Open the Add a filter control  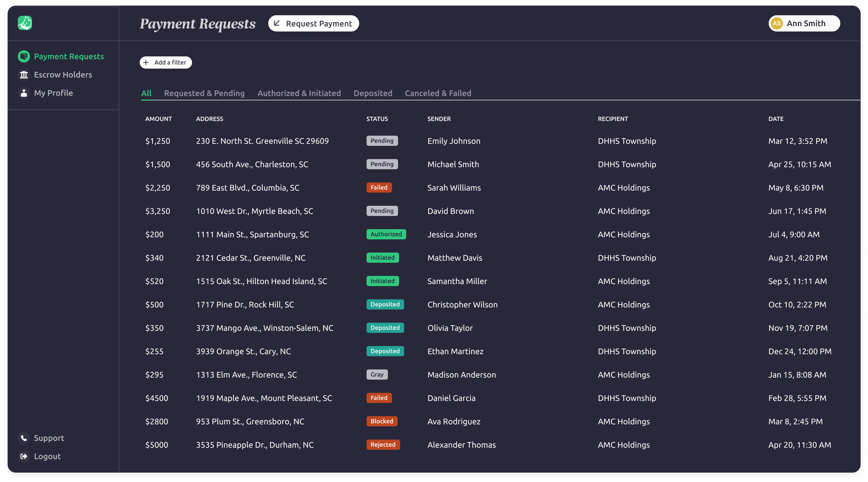pos(165,62)
